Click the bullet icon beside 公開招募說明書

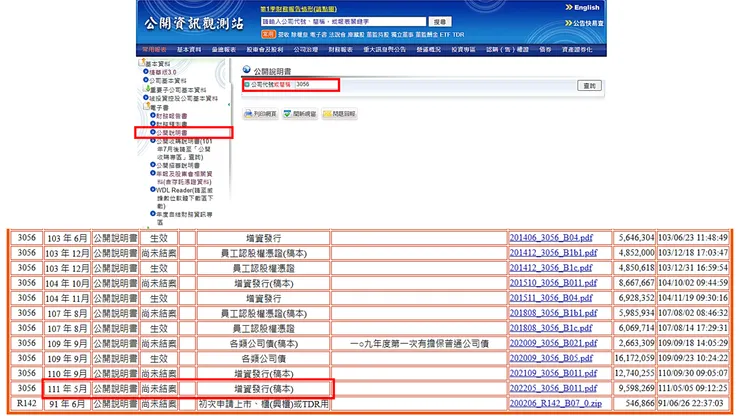click(153, 165)
